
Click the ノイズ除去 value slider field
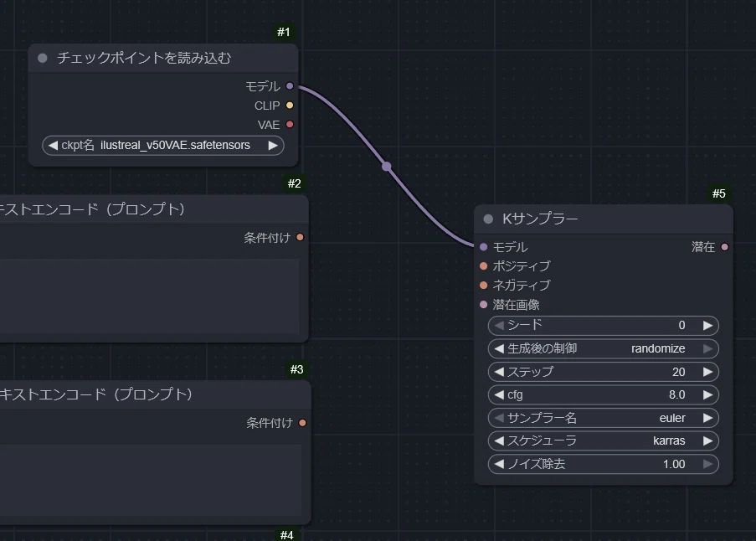pyautogui.click(x=603, y=464)
